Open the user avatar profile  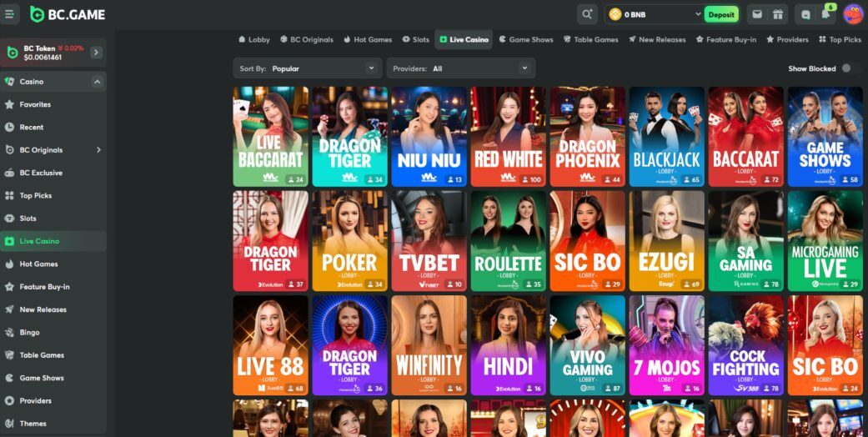pos(853,14)
